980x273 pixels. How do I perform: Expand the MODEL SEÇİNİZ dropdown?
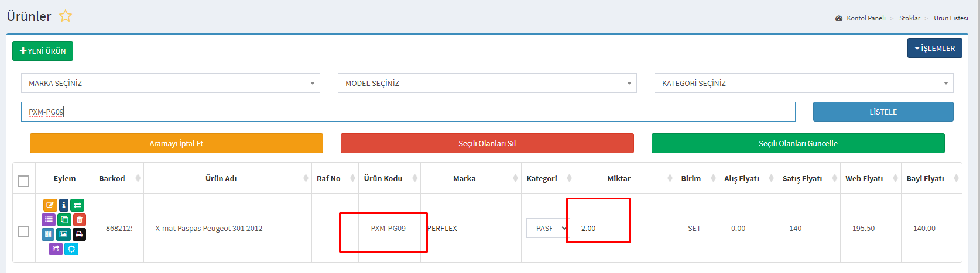487,83
